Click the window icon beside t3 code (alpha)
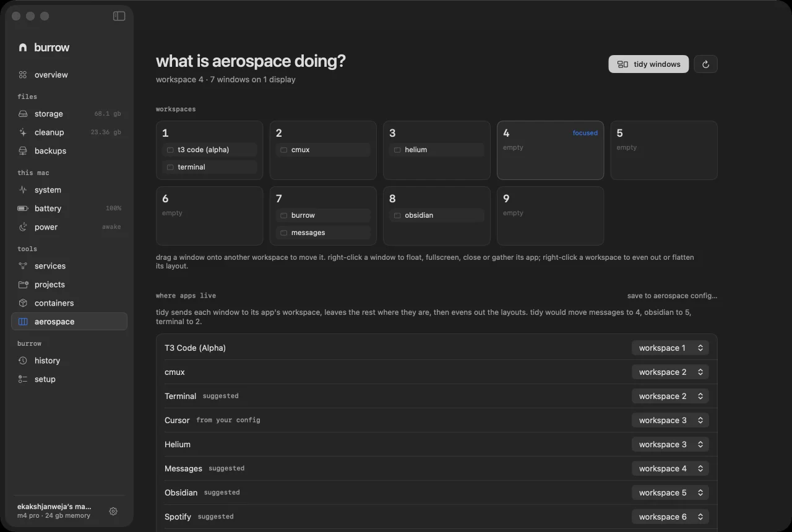792x532 pixels. point(170,150)
